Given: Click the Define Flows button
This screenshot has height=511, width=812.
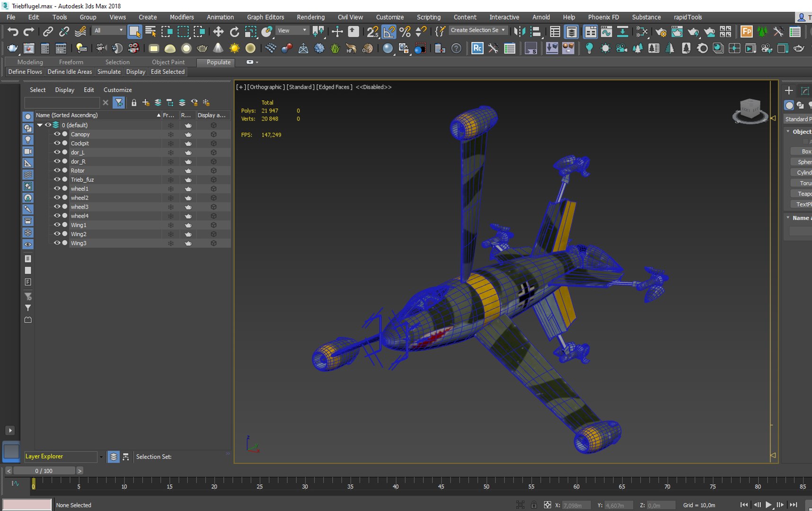Looking at the screenshot, I should tap(25, 72).
